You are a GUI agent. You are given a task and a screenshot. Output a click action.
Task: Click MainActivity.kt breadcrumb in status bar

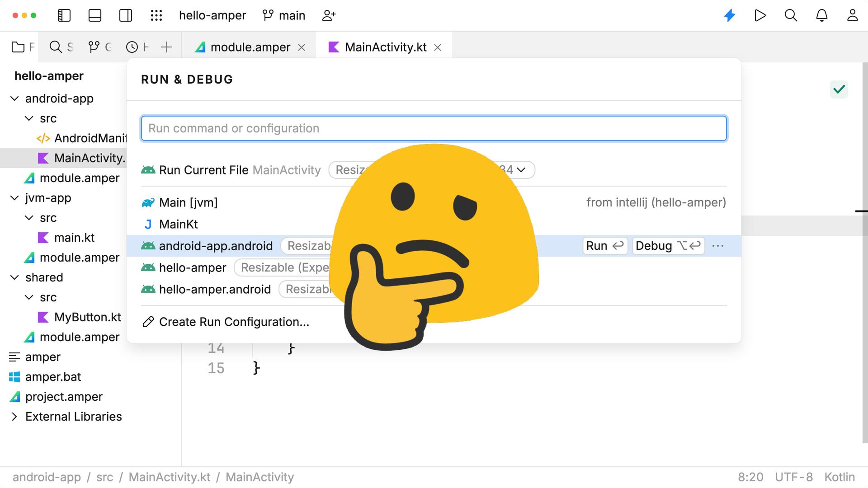coord(170,477)
